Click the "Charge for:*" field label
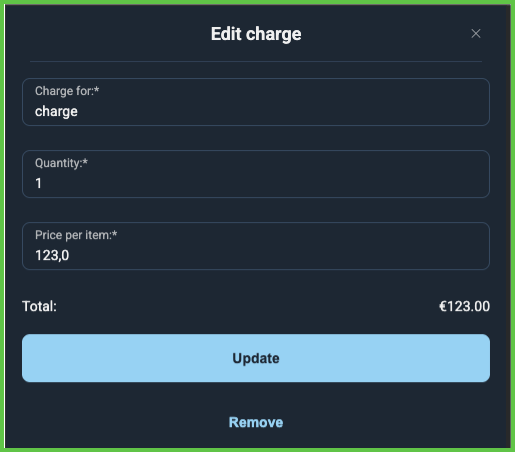 point(67,91)
